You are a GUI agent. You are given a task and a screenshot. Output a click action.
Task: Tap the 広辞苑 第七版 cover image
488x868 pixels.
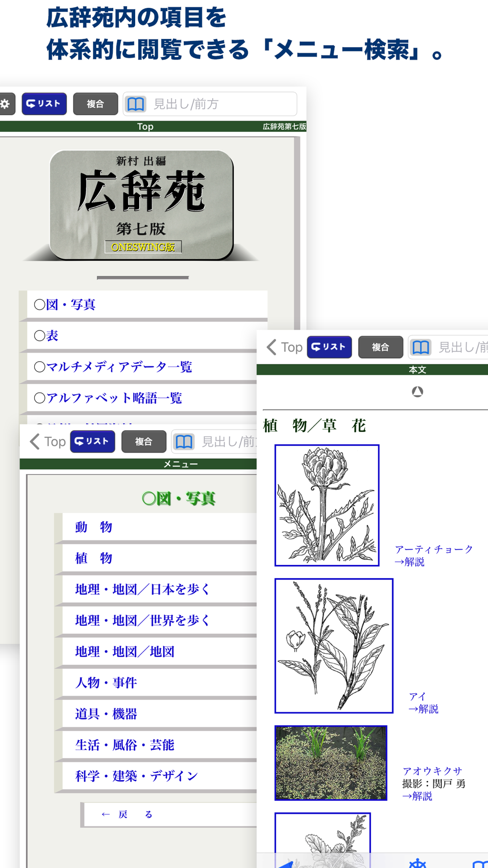pyautogui.click(x=142, y=205)
